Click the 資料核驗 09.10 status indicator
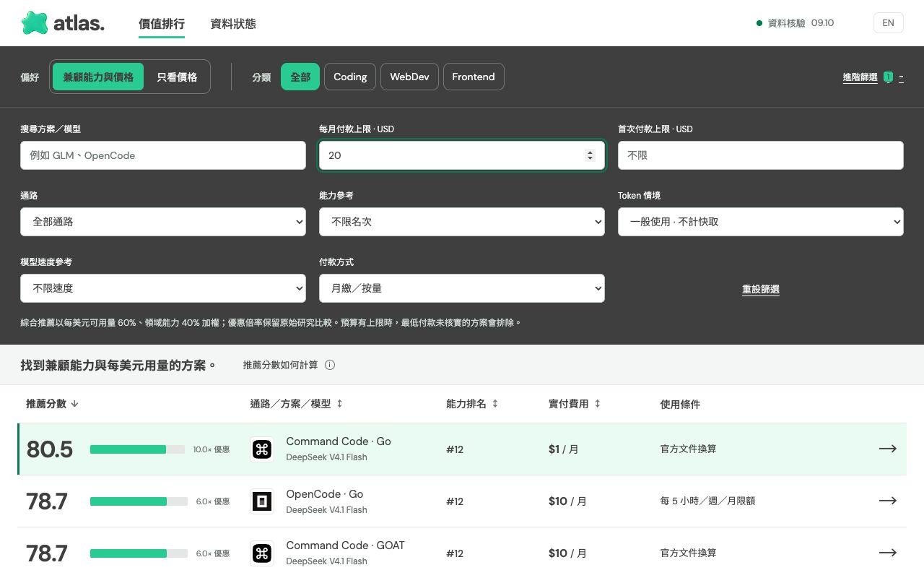 (795, 23)
